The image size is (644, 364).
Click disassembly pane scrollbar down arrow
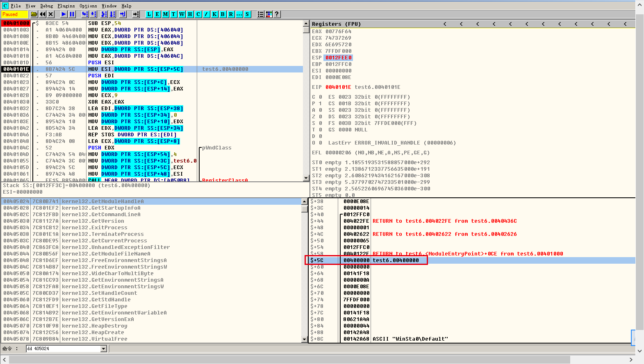pyautogui.click(x=306, y=178)
